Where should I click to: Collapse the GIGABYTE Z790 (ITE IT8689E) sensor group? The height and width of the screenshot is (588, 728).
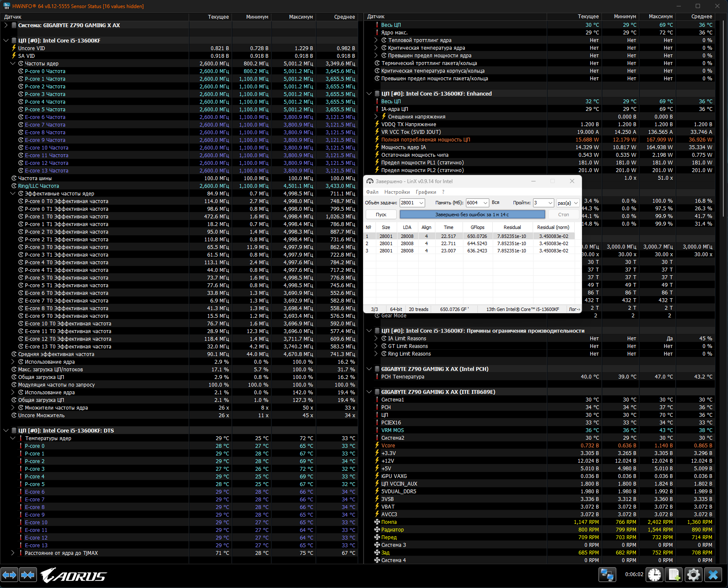[x=369, y=392]
